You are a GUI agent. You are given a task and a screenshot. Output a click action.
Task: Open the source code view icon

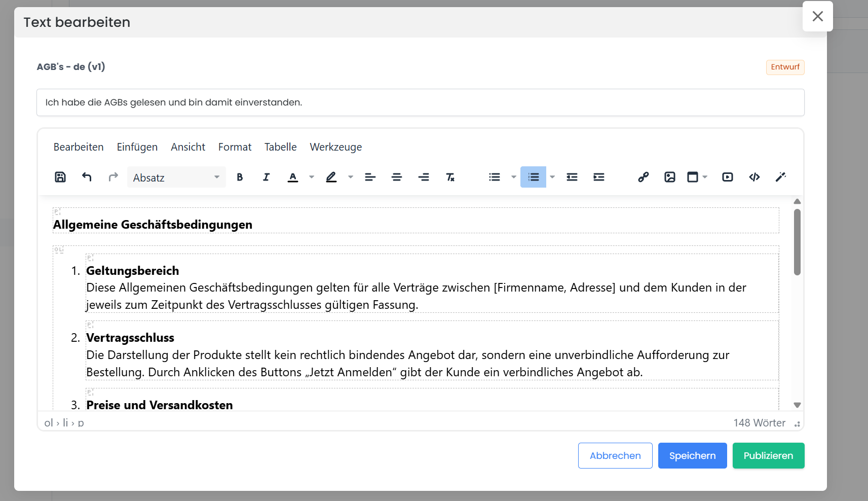pyautogui.click(x=754, y=177)
